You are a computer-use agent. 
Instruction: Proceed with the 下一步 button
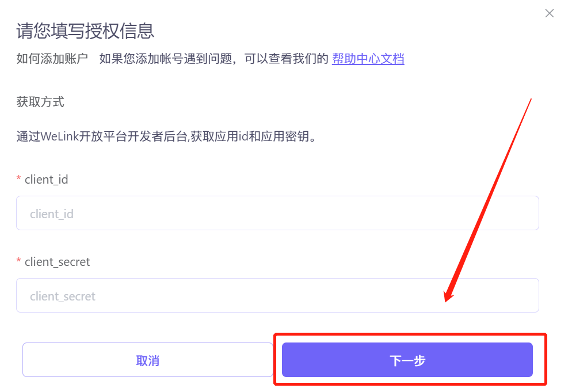pyautogui.click(x=407, y=360)
